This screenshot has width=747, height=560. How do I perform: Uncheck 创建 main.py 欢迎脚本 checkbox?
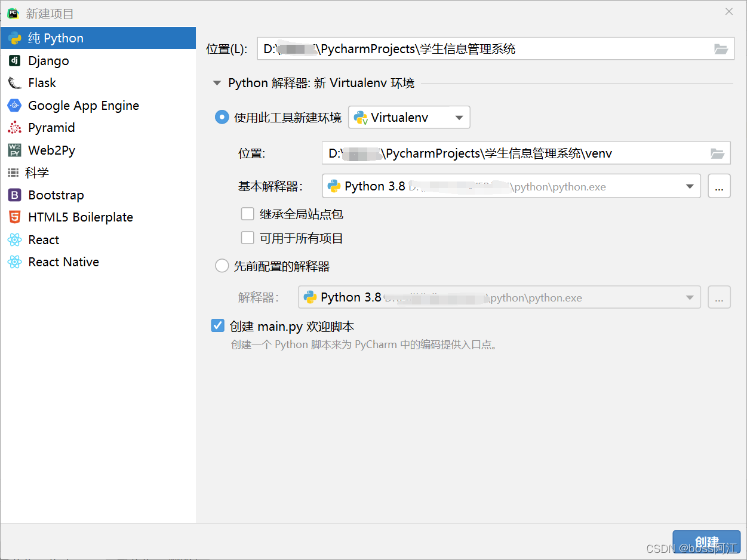point(218,326)
